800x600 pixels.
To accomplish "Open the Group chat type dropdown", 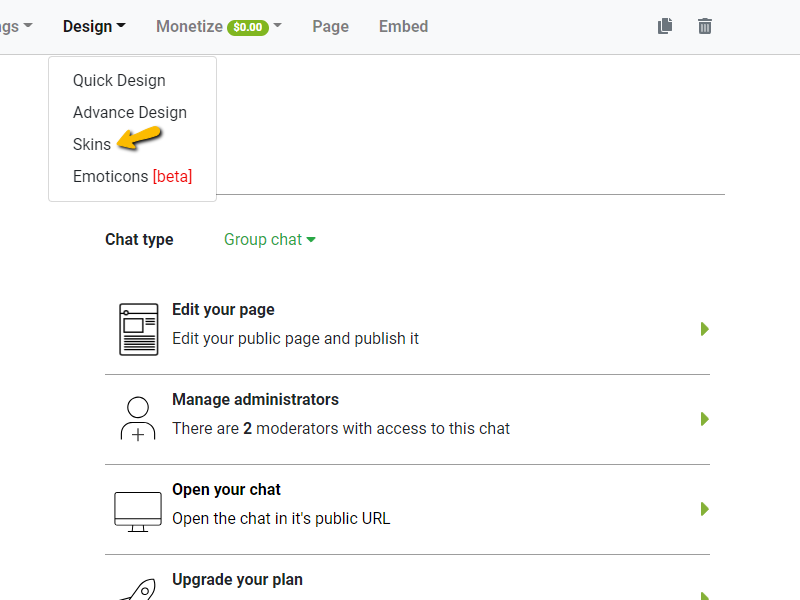I will (269, 240).
